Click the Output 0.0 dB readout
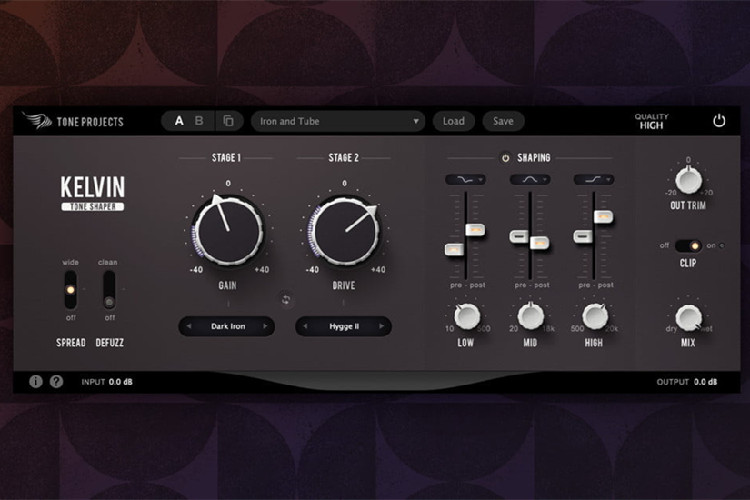 (687, 382)
